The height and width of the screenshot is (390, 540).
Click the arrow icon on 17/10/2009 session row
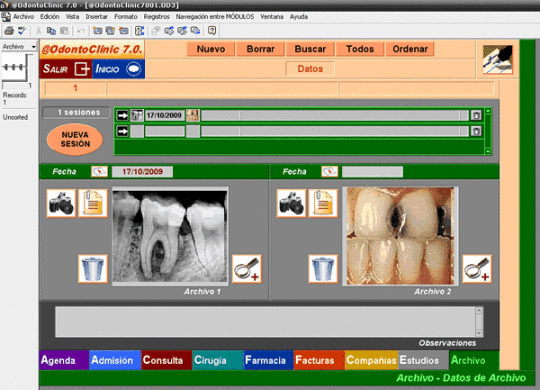pos(122,115)
